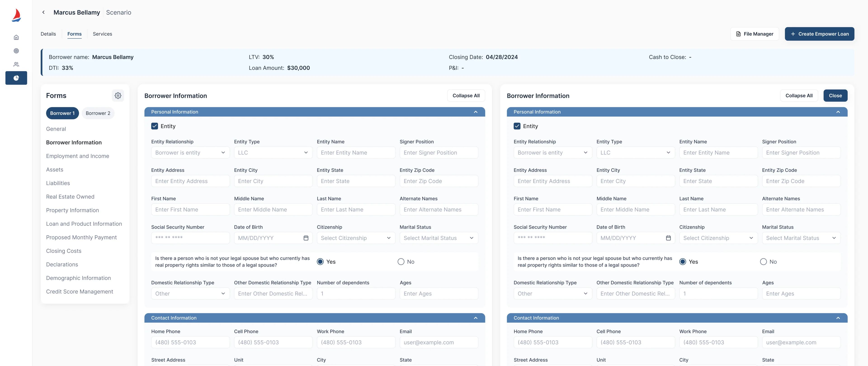
Task: Open the users icon in sidebar
Action: pyautogui.click(x=16, y=64)
